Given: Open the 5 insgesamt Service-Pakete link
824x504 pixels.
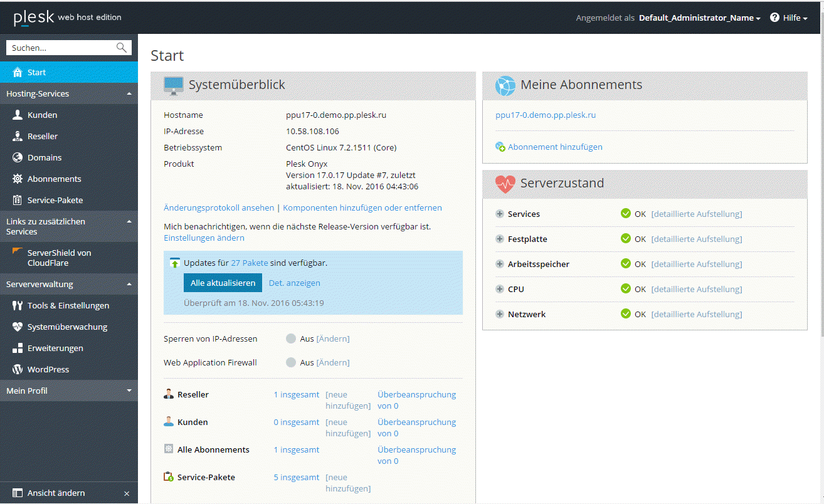Looking at the screenshot, I should point(297,477).
